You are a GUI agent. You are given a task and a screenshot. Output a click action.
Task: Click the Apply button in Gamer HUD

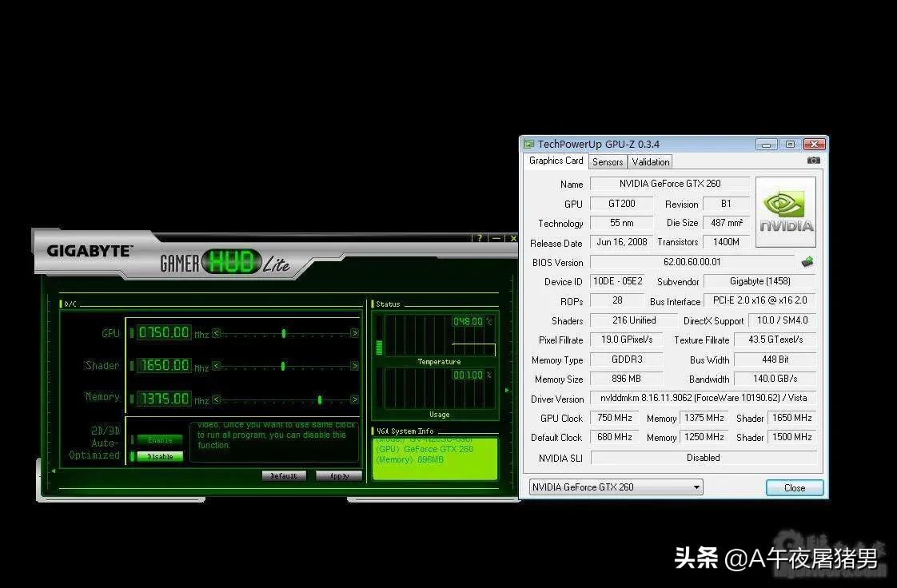point(339,476)
